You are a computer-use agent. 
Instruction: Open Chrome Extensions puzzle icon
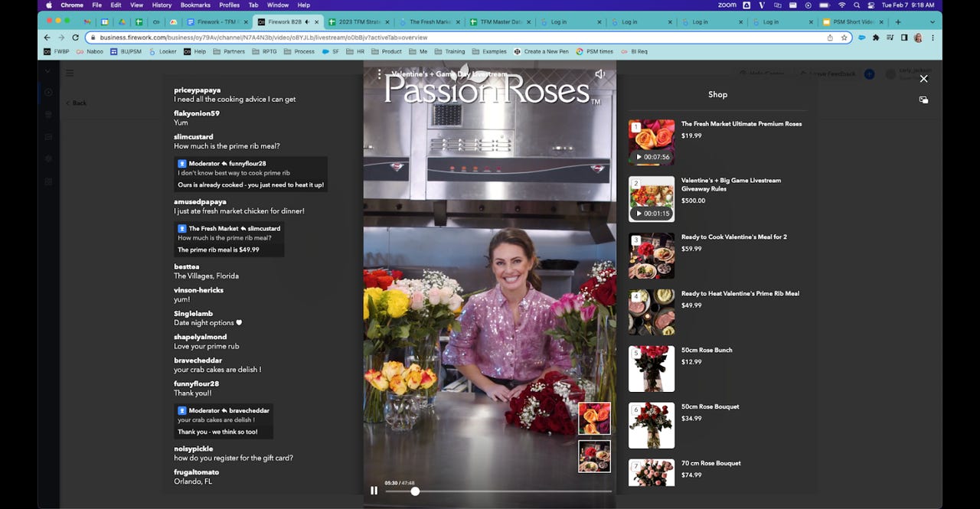point(876,38)
